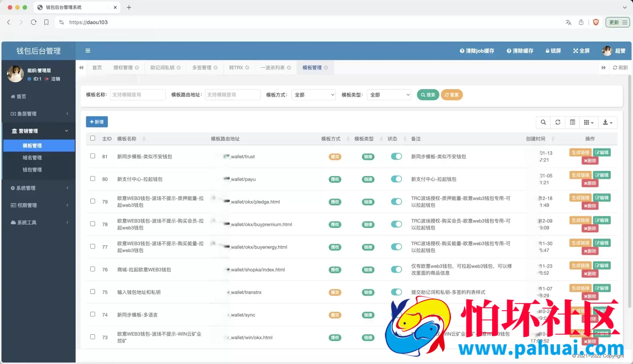Check the row 77 checkbox
633x364 pixels.
(x=93, y=246)
